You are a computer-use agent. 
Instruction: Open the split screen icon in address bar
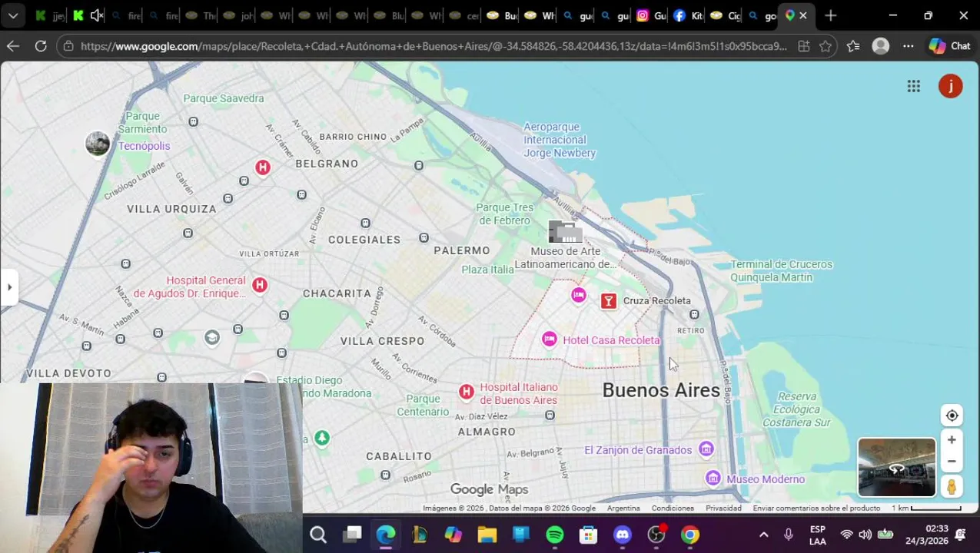(x=803, y=46)
